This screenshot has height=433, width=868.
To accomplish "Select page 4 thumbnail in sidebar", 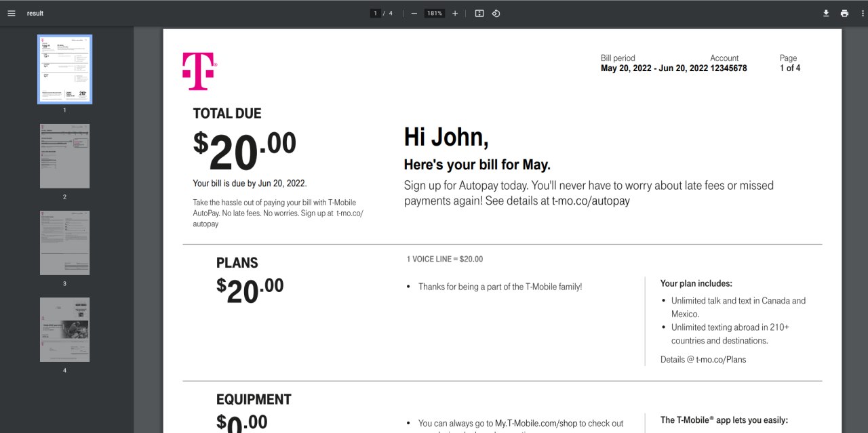I will click(64, 329).
